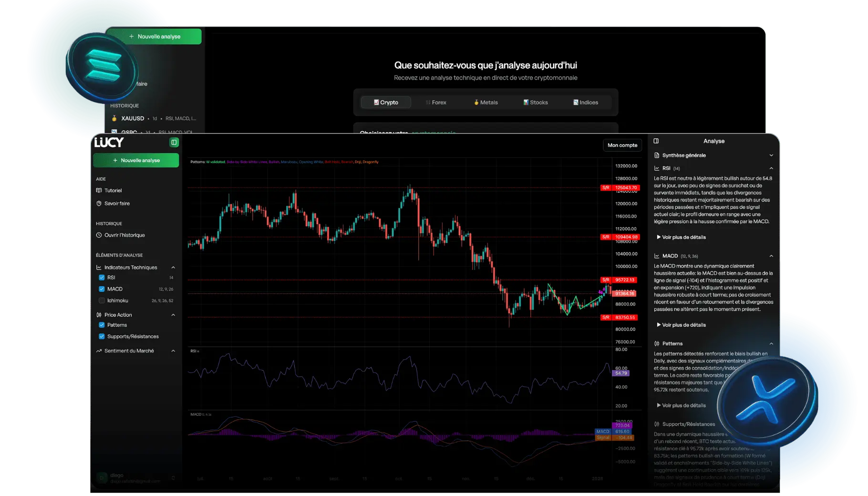The width and height of the screenshot is (868, 496).
Task: Click the chart icon beside RSI (14) heading
Action: pos(657,168)
